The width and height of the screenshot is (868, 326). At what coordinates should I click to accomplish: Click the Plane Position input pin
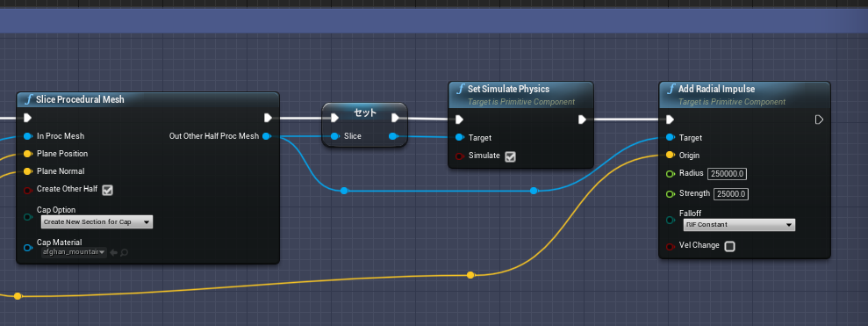pos(28,154)
